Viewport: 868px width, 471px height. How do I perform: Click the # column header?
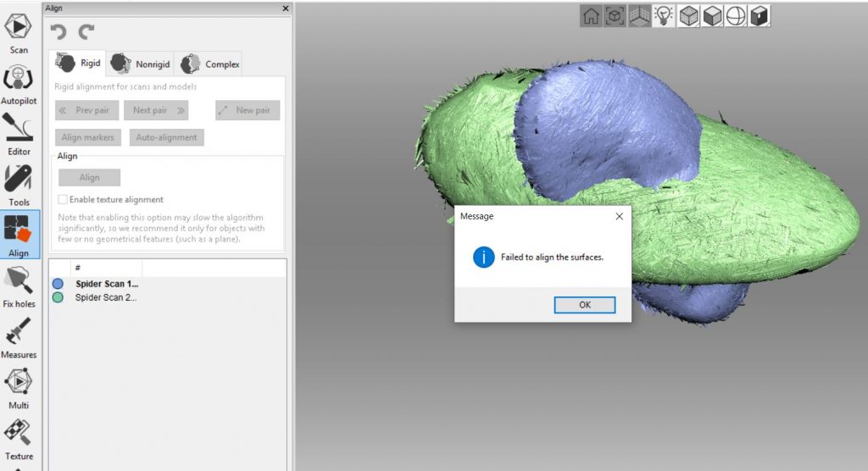[x=106, y=268]
